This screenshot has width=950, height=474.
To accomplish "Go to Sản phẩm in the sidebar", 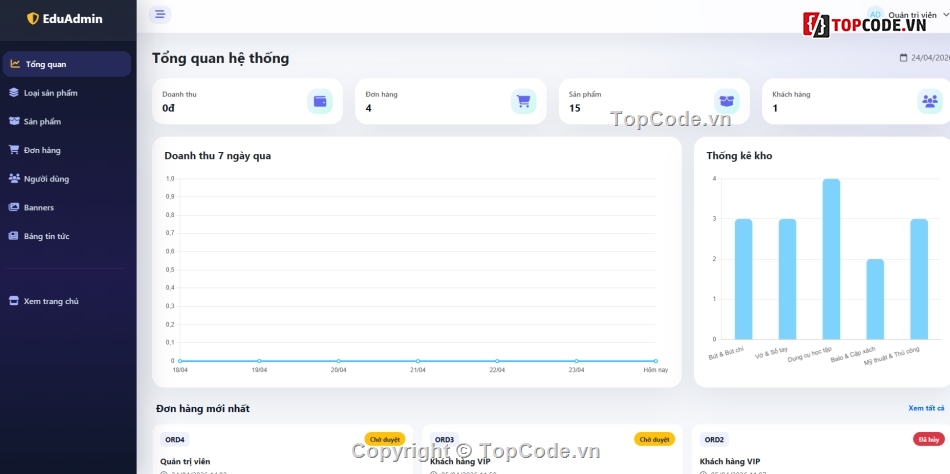I will [67, 121].
